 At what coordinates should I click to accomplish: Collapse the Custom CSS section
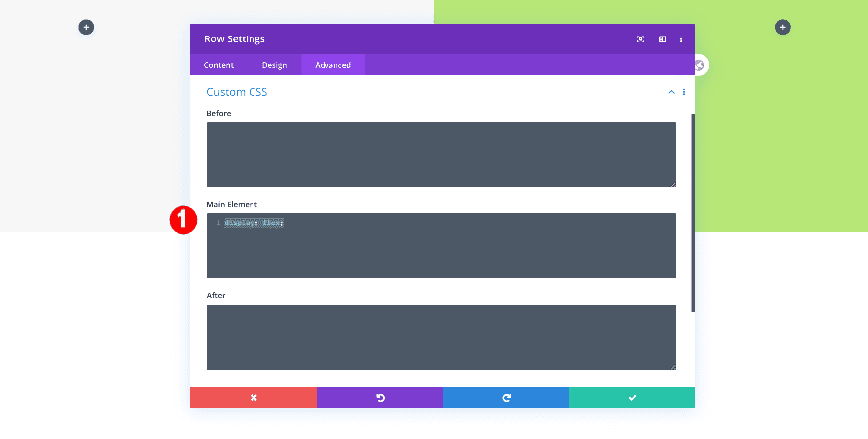[671, 92]
